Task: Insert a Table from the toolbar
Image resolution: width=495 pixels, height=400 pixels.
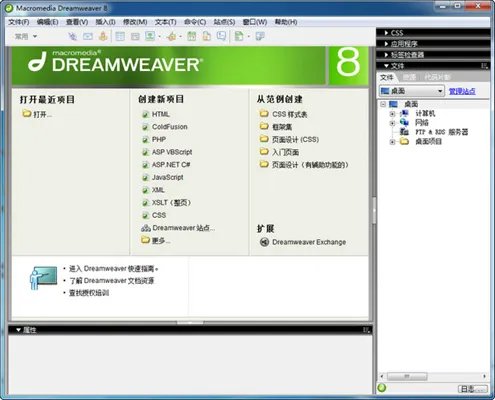Action: pyautogui.click(x=120, y=36)
